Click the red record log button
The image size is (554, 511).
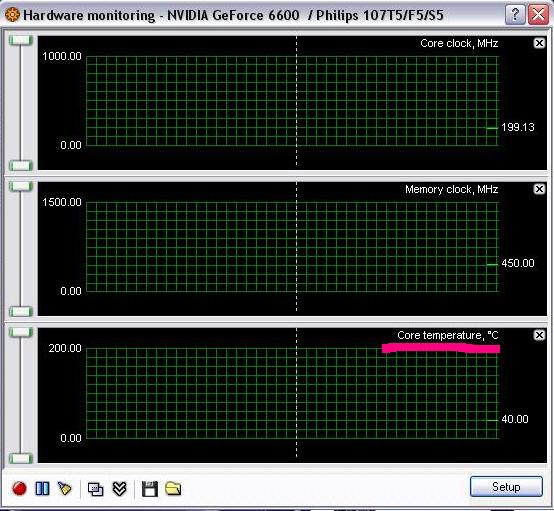[19, 489]
